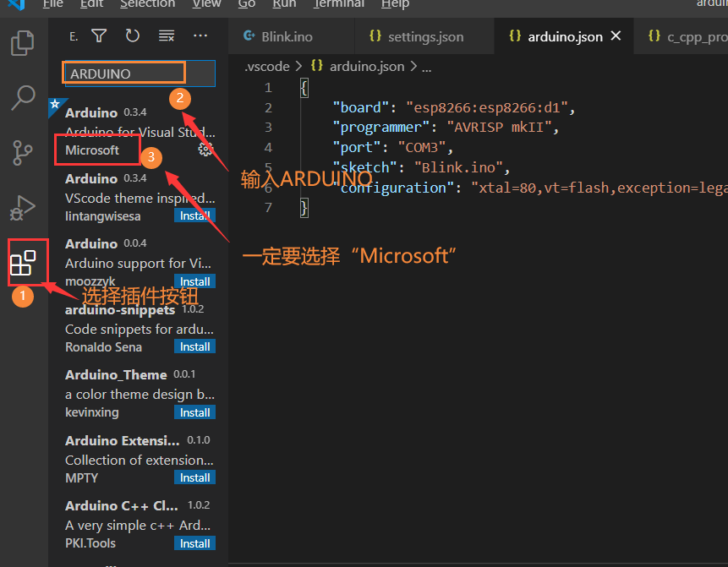Refresh the extensions list
Screen dimensions: 728x567
[x=132, y=35]
